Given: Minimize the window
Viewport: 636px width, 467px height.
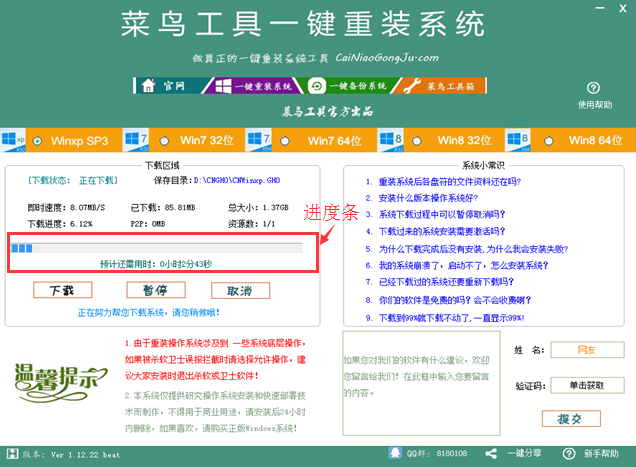Looking at the screenshot, I should (x=600, y=8).
